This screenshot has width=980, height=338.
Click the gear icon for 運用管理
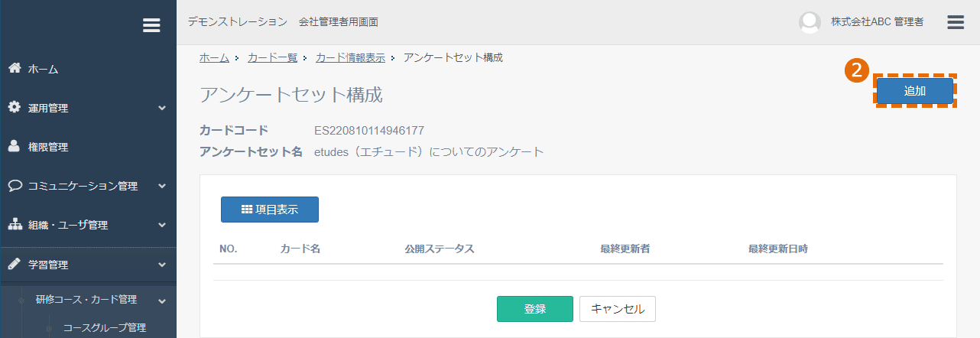pyautogui.click(x=15, y=108)
